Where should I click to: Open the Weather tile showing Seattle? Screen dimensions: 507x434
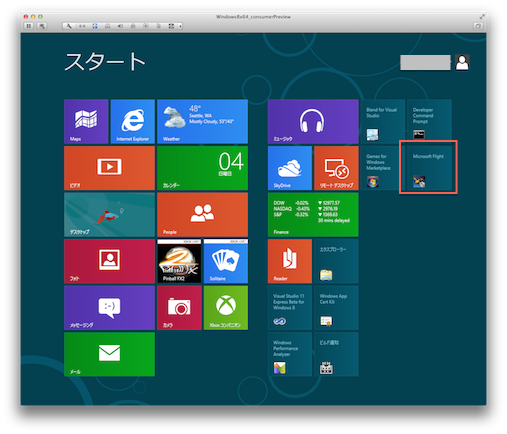coord(202,121)
